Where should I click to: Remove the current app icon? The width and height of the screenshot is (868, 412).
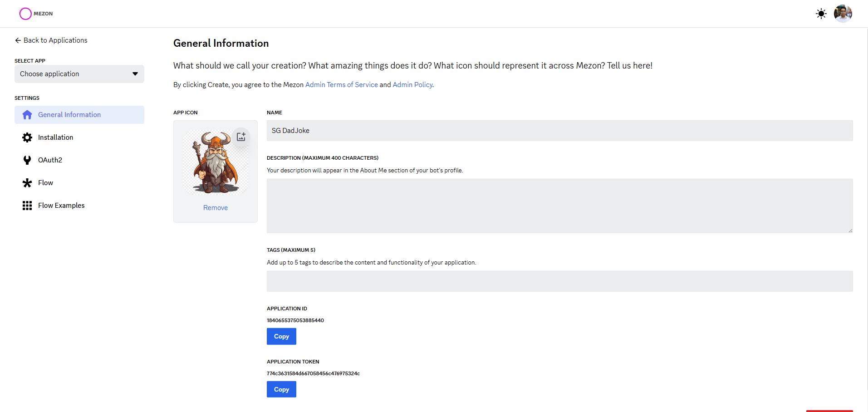click(216, 208)
